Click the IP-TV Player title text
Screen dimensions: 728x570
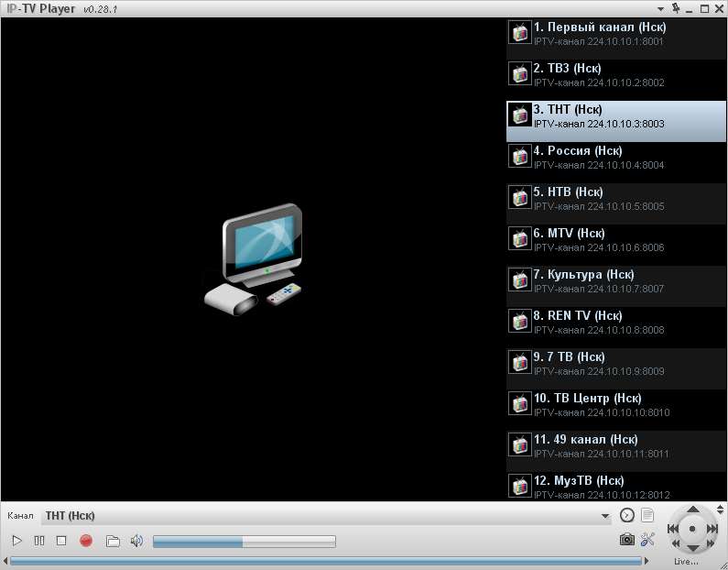(41, 9)
